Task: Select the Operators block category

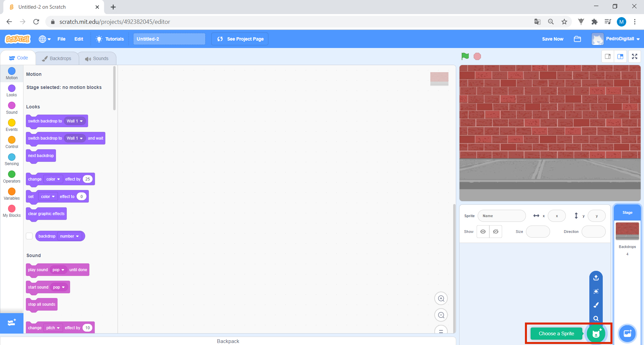Action: [12, 177]
